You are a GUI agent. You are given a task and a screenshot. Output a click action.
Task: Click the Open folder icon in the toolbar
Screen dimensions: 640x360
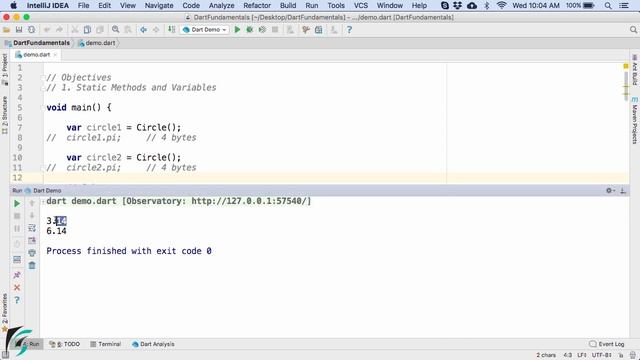tap(6, 30)
